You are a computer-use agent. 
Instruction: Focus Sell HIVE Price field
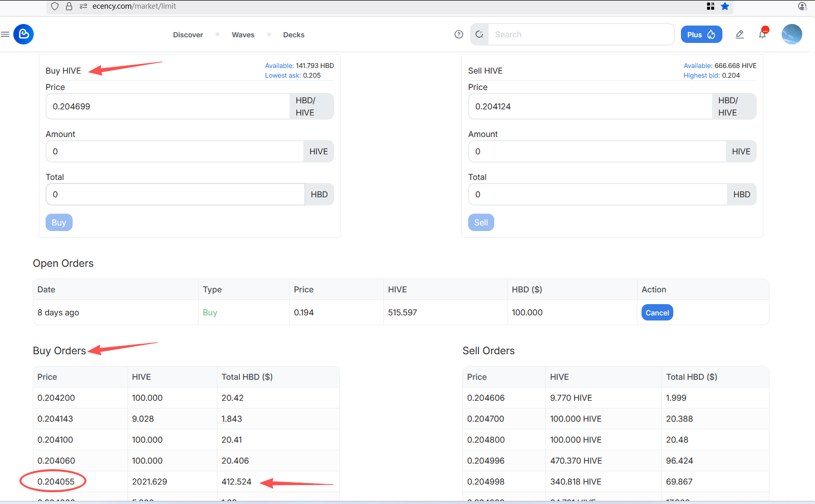(590, 106)
